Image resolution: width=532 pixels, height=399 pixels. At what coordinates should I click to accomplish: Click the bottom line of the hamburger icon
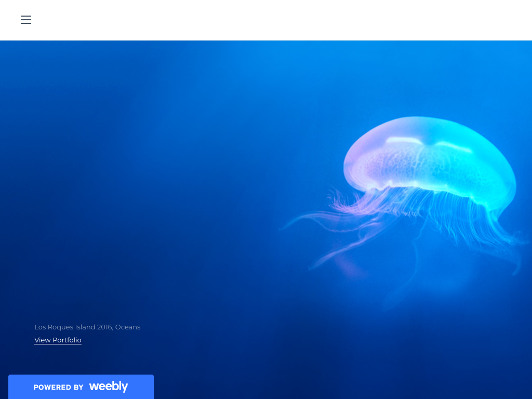coord(26,23)
